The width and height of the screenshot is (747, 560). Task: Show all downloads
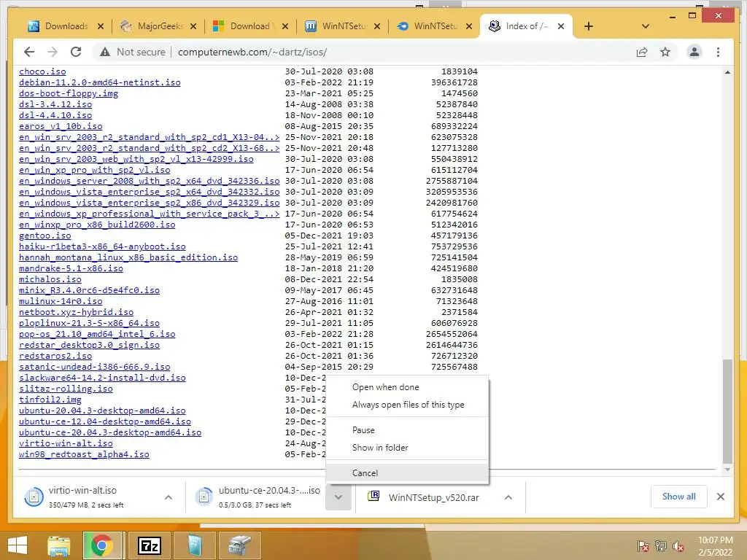(678, 497)
